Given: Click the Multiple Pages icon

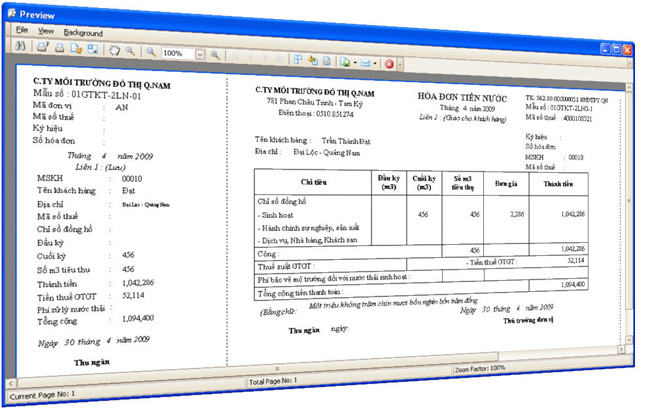Looking at the screenshot, I should 299,58.
